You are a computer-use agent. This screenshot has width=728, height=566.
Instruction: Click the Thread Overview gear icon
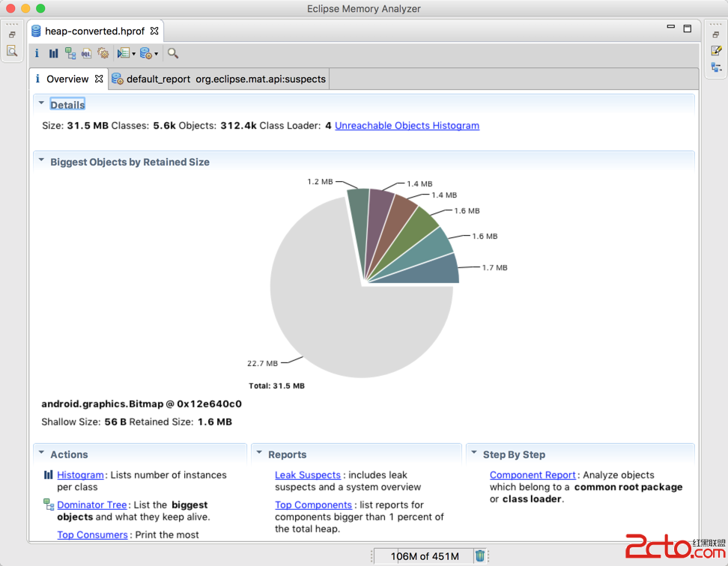pos(103,53)
